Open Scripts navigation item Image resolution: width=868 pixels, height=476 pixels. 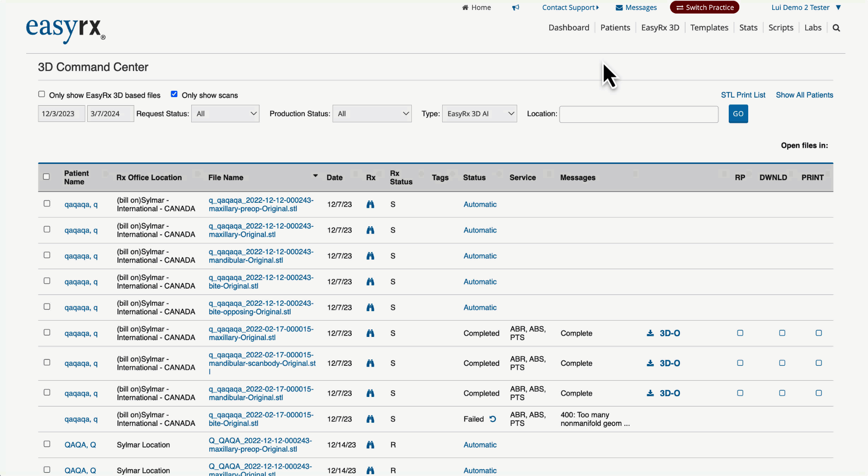781,28
